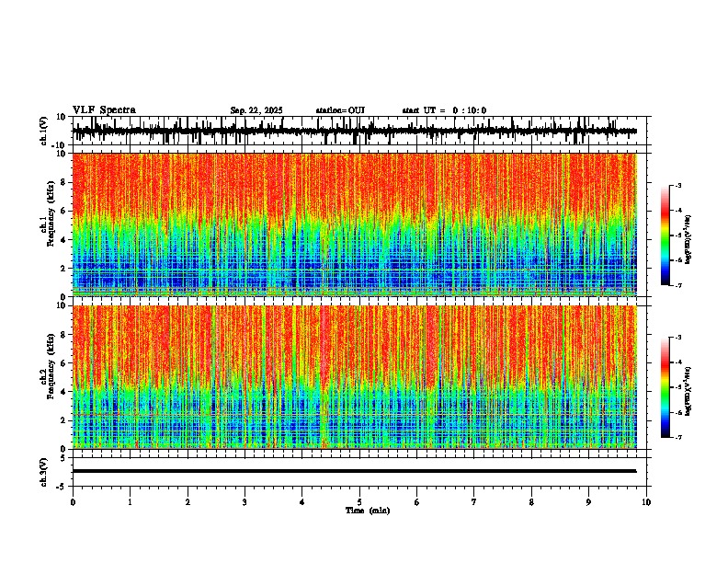This screenshot has width=728, height=563.
Task: Click the "Time (min)" axis label
Action: point(368,511)
